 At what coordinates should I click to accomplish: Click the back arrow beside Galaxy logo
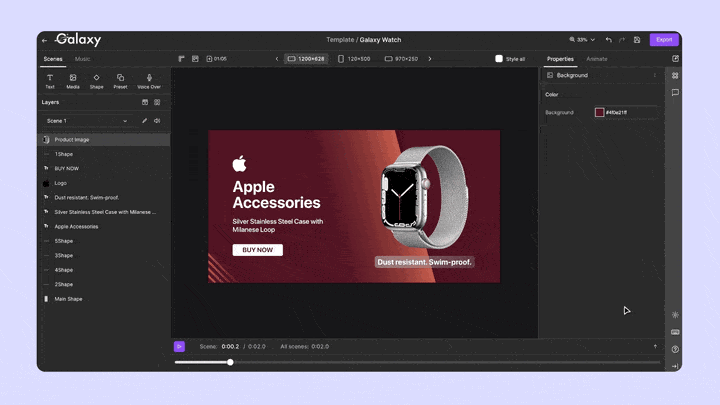[45, 40]
